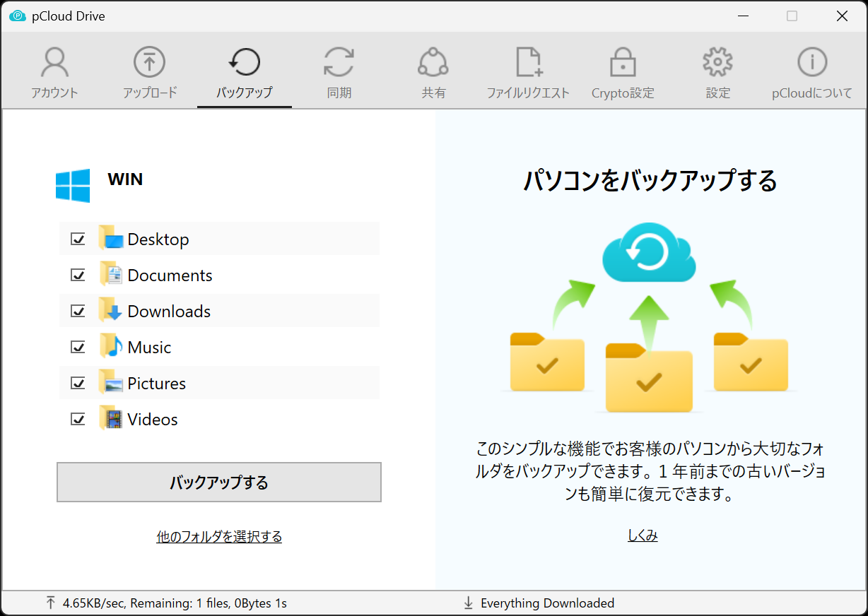Click the Pictures folder icon

[111, 382]
